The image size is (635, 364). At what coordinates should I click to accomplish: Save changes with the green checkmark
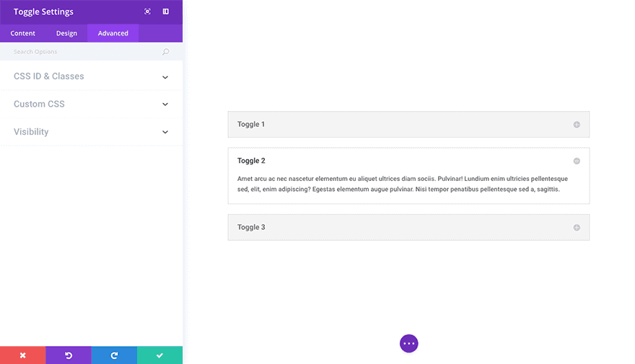click(x=159, y=355)
